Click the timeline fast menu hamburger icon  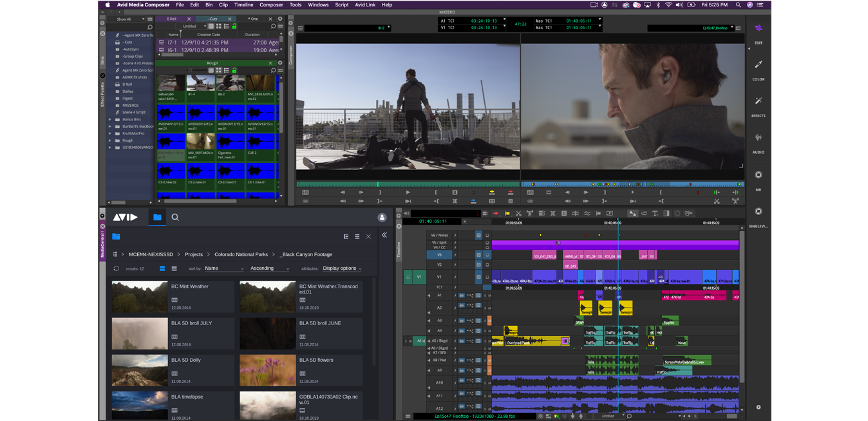408,416
